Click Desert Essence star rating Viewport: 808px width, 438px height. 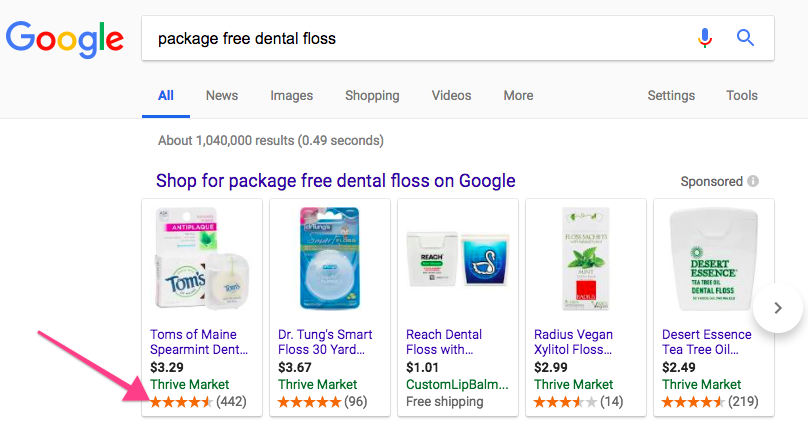(693, 402)
